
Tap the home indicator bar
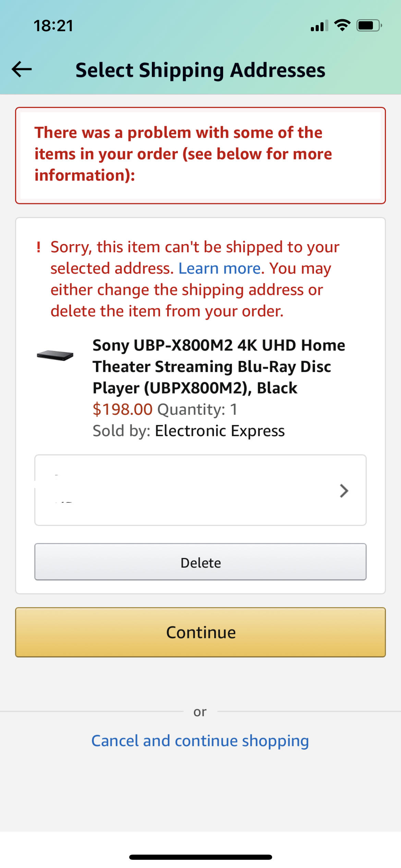(200, 857)
